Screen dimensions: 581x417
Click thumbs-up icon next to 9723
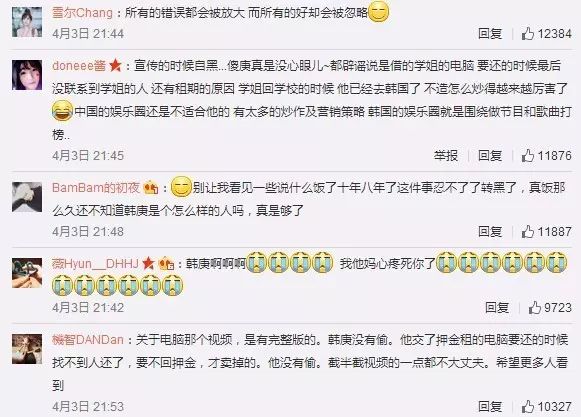pos(535,307)
